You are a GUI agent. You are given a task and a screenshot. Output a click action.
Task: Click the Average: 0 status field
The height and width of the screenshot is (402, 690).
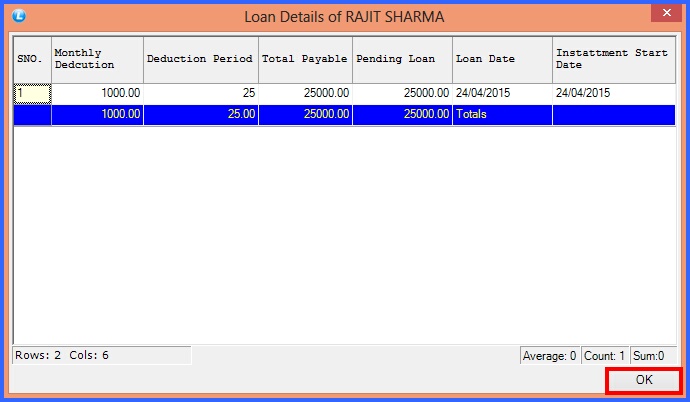click(550, 355)
